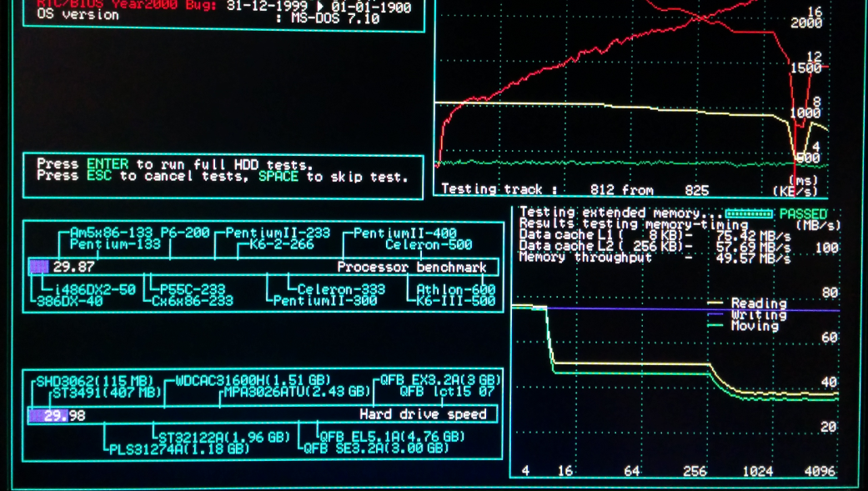Screen dimensions: 868x491
Task: Click the Pentium-133 reference label
Action: pyautogui.click(x=115, y=244)
